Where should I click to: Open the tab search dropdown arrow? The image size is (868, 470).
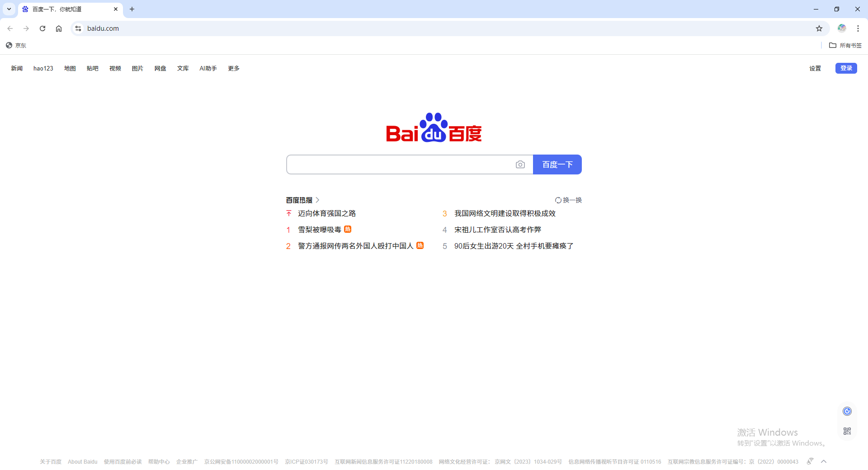(x=9, y=9)
